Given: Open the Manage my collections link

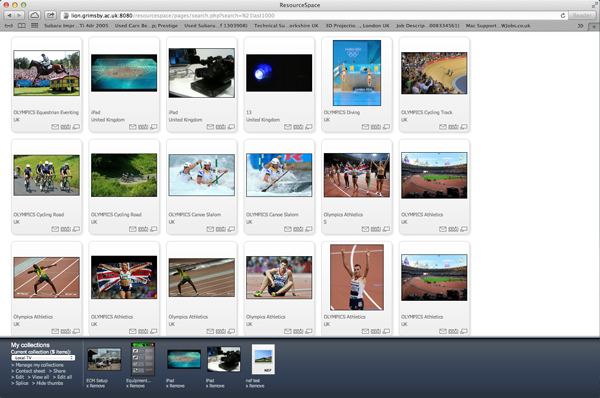Looking at the screenshot, I should [39, 365].
